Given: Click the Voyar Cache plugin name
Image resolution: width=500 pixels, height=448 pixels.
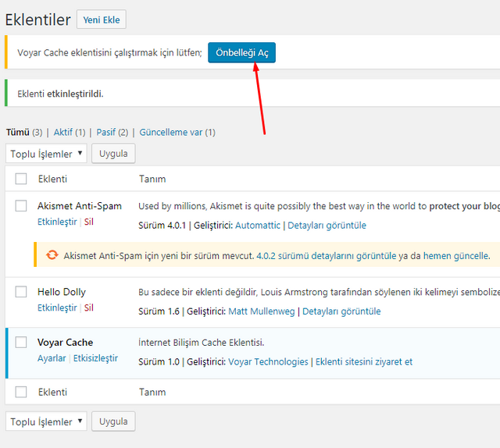Looking at the screenshot, I should coord(65,343).
